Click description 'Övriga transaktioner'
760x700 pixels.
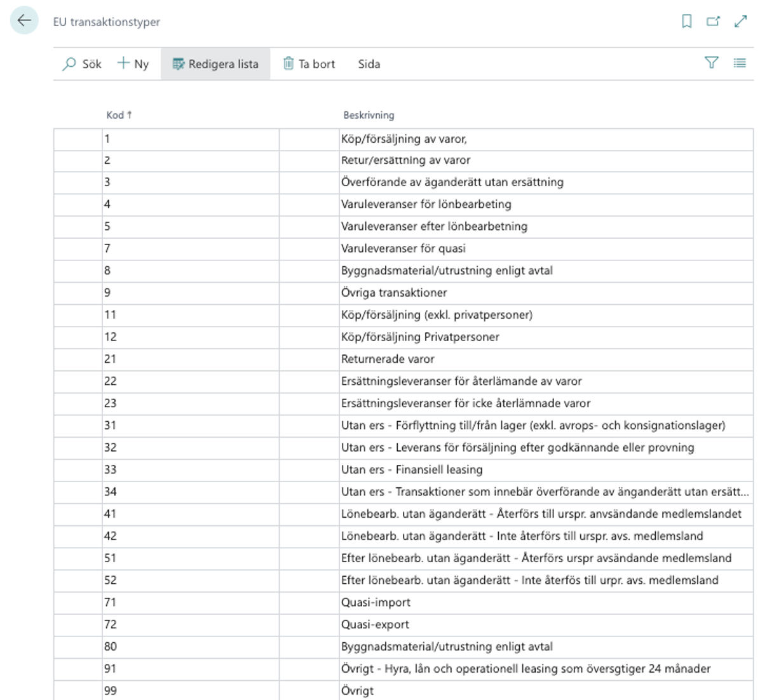coord(394,293)
